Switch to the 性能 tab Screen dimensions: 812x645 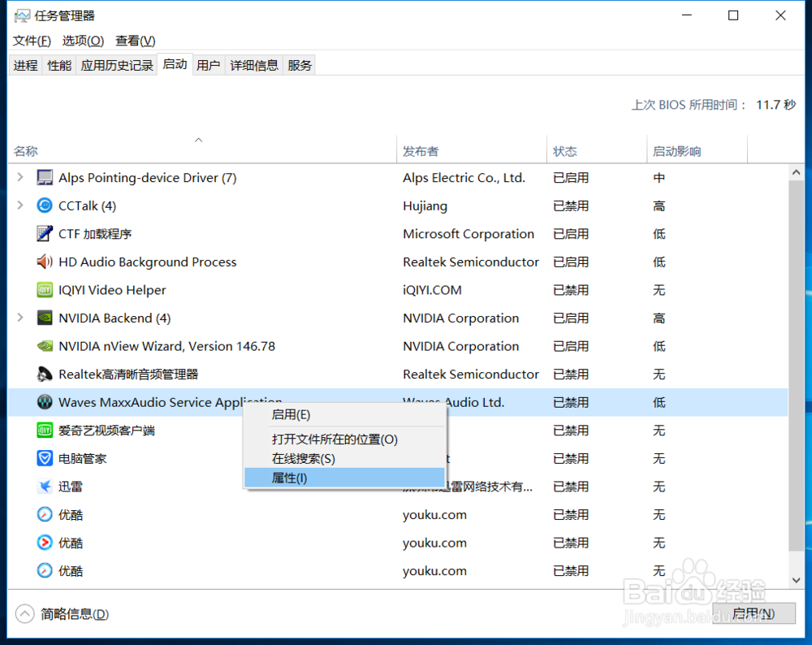[59, 65]
